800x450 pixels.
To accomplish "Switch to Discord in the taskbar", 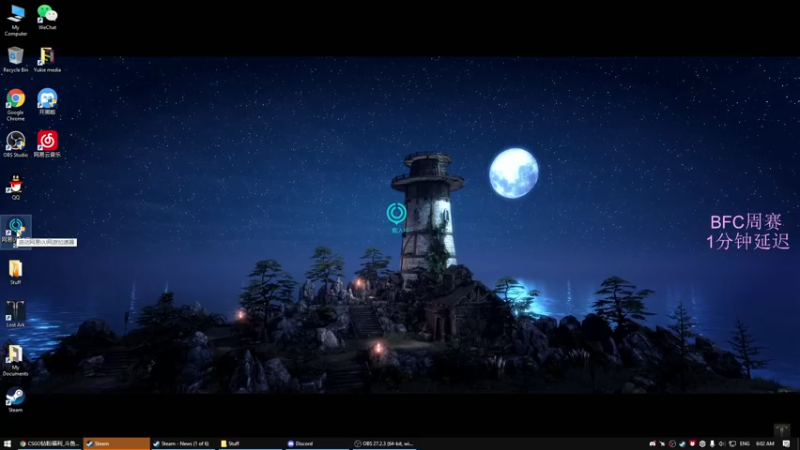I will [x=316, y=444].
